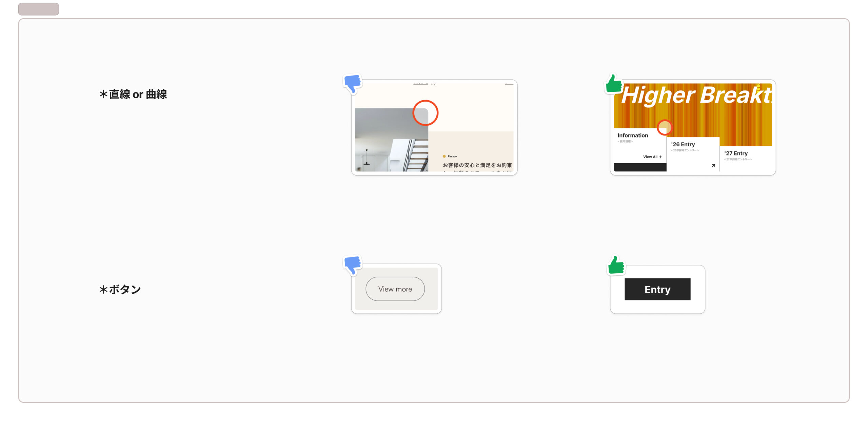Click the rounded View more button
The image size is (868, 421).
(395, 289)
